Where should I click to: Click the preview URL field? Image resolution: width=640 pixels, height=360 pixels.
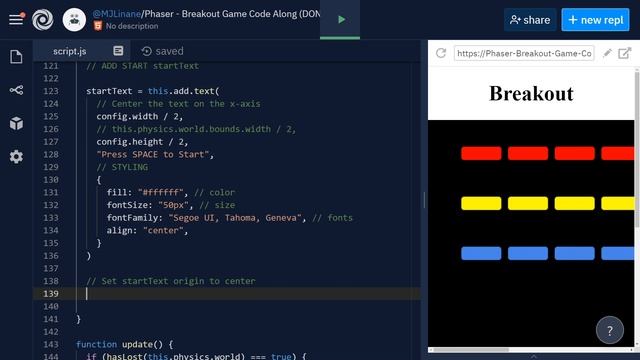pyautogui.click(x=524, y=53)
